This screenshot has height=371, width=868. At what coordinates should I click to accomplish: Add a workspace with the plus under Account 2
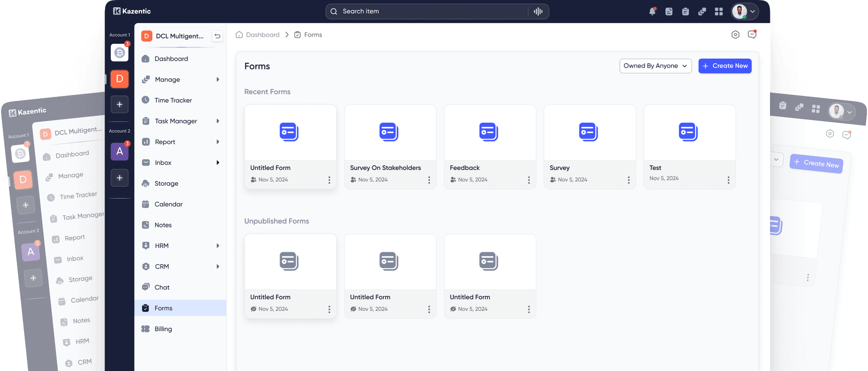coord(119,178)
